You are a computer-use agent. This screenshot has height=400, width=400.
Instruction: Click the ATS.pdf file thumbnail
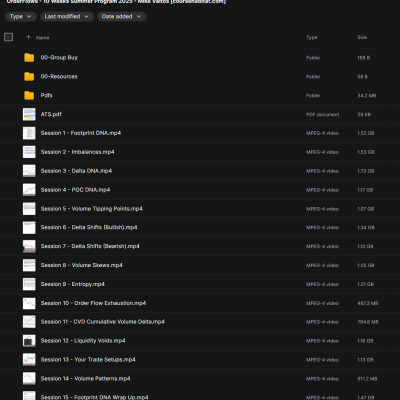point(29,114)
